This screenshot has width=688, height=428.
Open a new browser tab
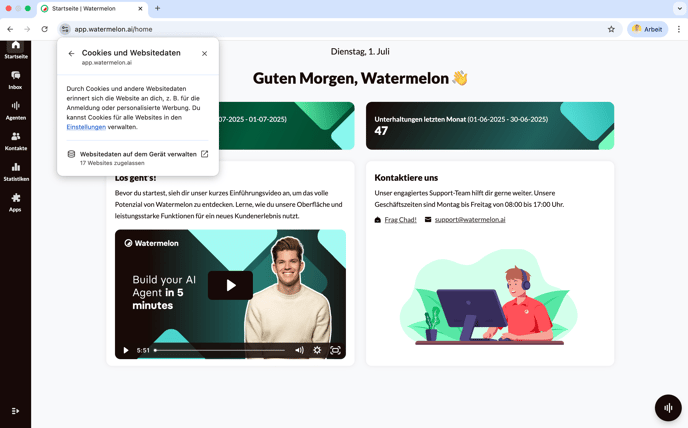pyautogui.click(x=158, y=8)
